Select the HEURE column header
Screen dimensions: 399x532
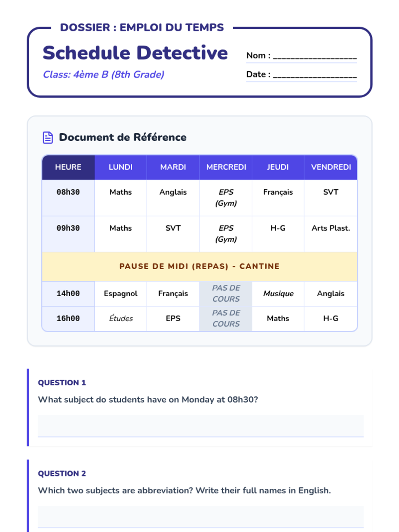68,167
